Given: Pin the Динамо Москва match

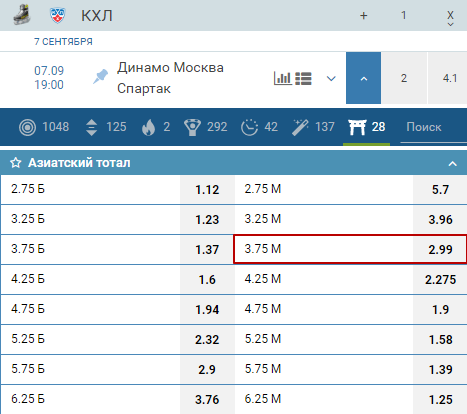Looking at the screenshot, I should point(100,77).
